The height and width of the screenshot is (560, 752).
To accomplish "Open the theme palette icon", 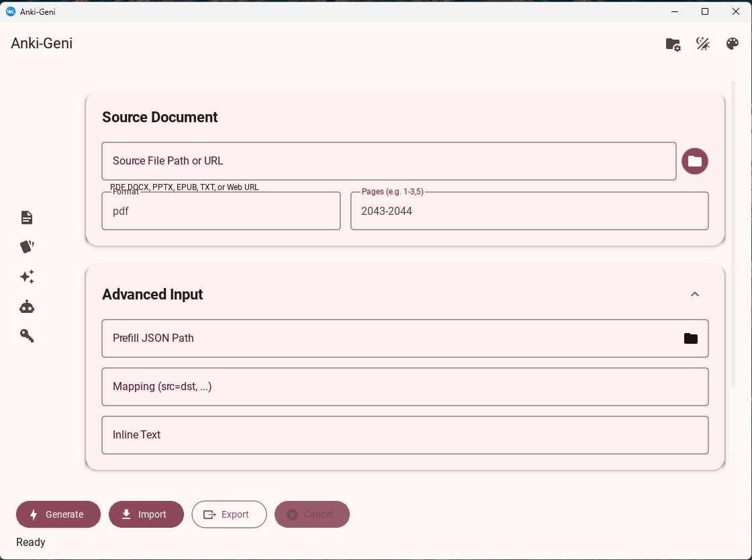I will (x=733, y=44).
